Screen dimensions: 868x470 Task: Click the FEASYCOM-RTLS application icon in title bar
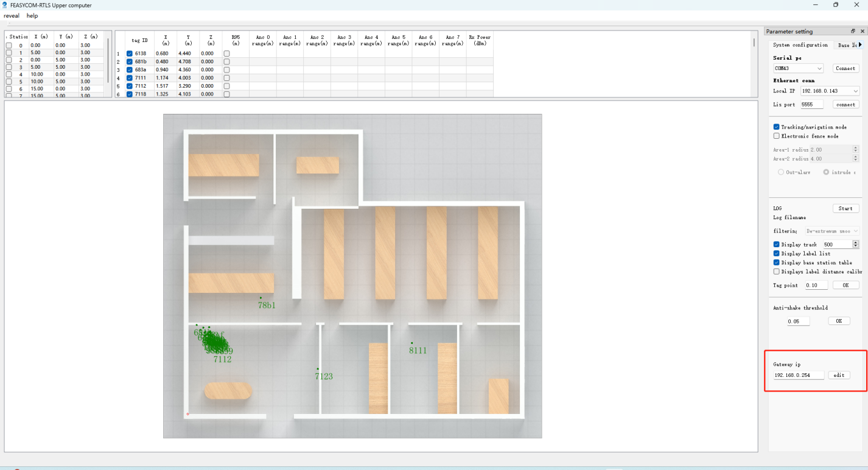5,5
